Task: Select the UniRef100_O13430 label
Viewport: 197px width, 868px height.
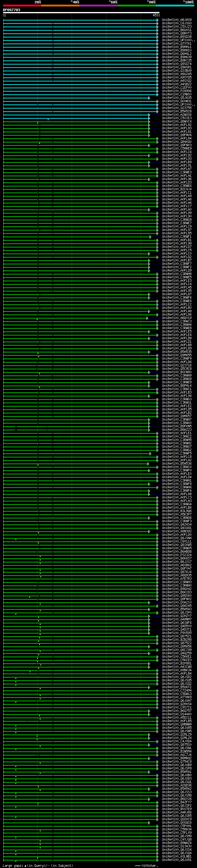Action: coord(177,846)
